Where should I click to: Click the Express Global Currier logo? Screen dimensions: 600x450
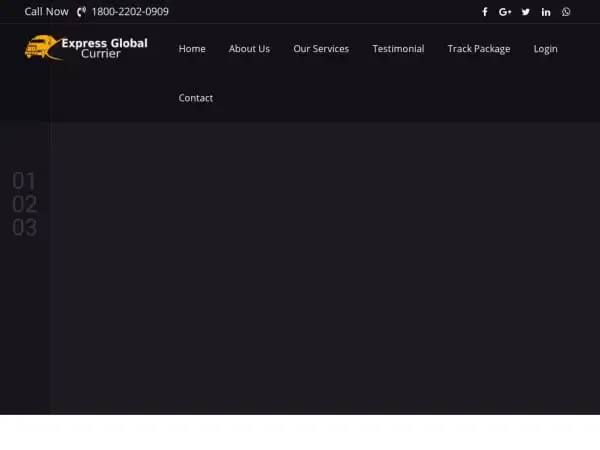(86, 48)
